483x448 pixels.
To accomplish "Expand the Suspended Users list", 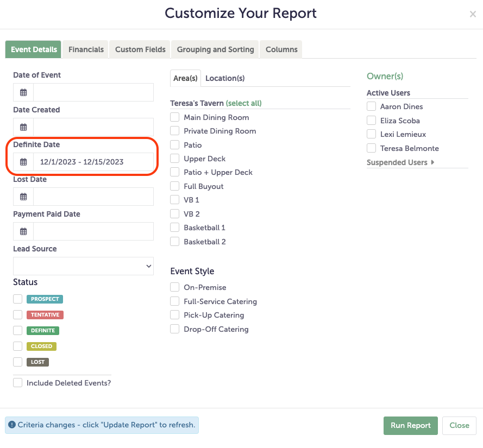I will tap(400, 162).
